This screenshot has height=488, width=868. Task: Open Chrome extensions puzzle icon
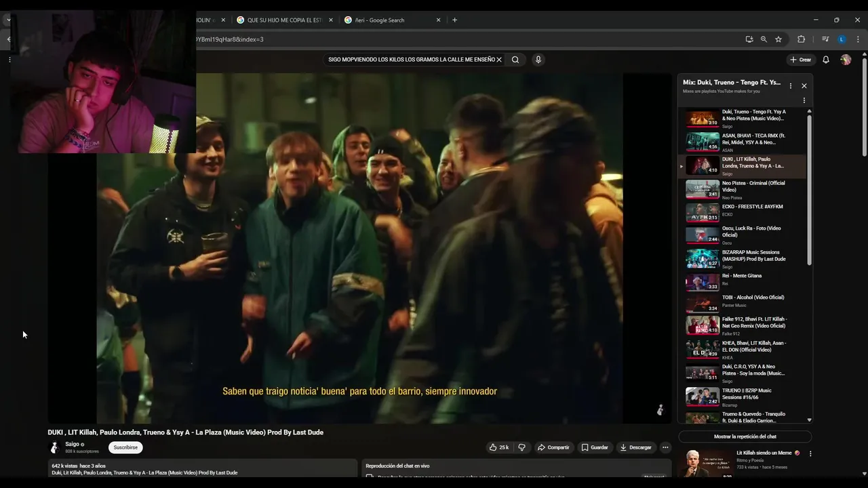(x=801, y=39)
